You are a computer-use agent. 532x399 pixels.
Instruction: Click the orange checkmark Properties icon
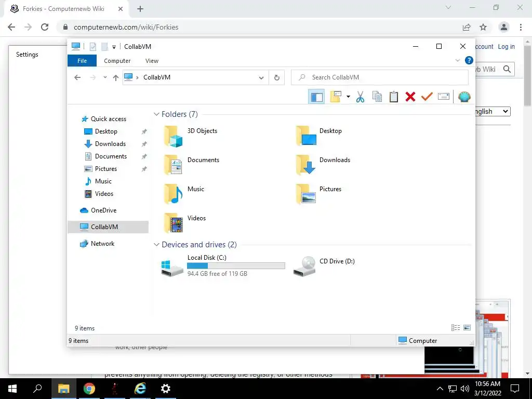(427, 97)
